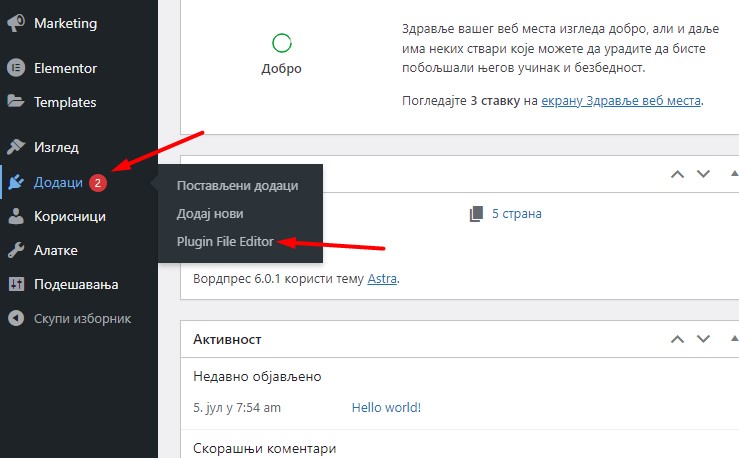Click the Активност widget heading

pyautogui.click(x=227, y=339)
